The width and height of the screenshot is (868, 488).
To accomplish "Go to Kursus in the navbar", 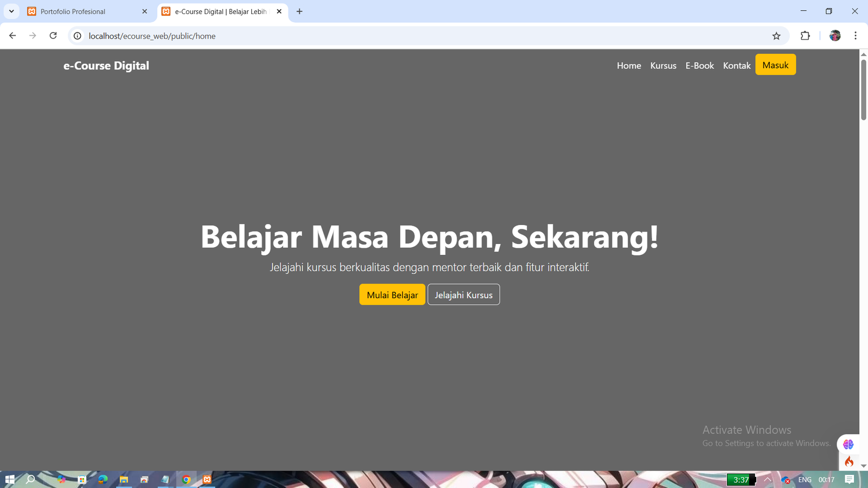I will coord(663,66).
